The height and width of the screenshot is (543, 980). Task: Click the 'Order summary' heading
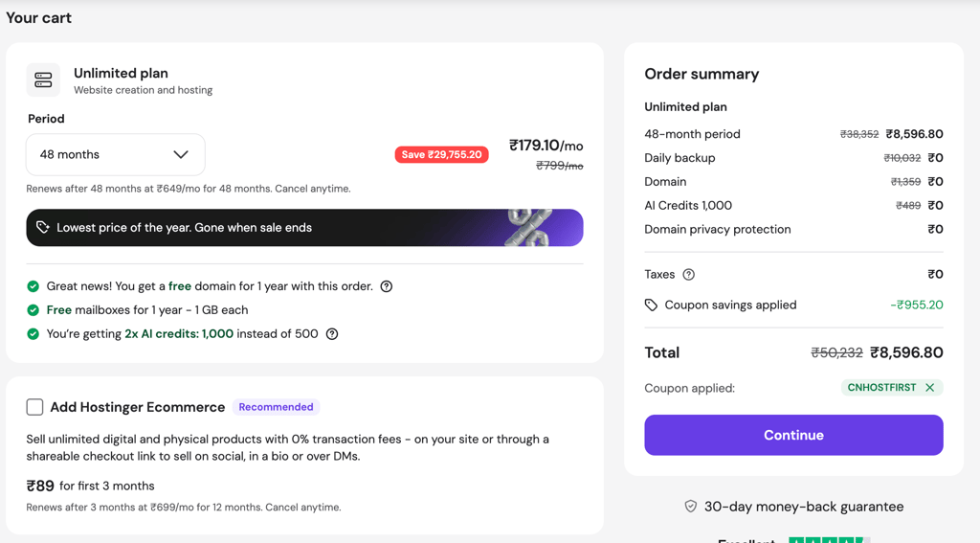(x=702, y=75)
